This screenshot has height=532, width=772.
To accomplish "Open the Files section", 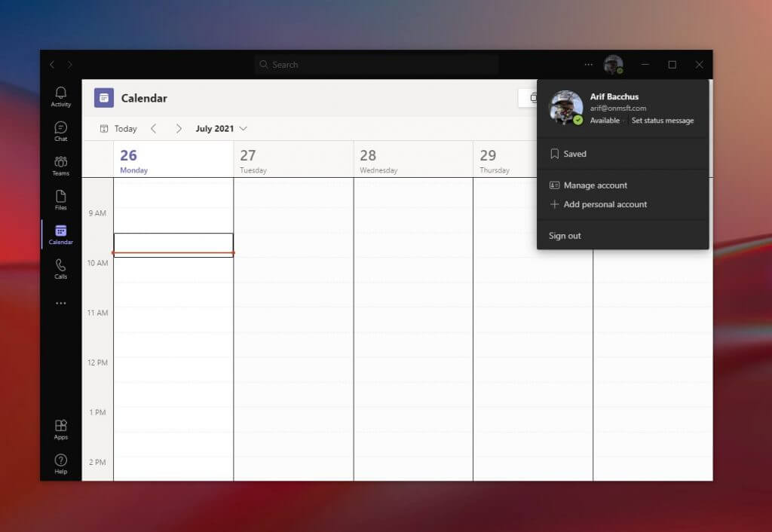I will coord(60,200).
